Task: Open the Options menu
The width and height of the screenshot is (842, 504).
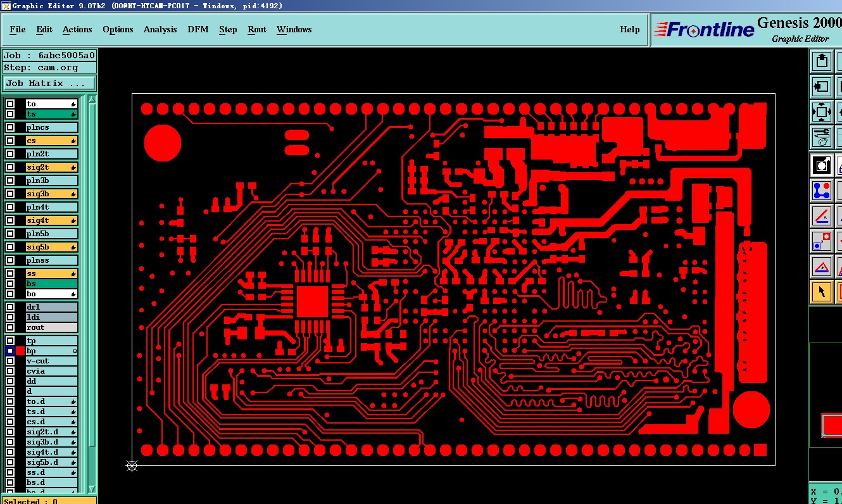Action: coord(118,30)
